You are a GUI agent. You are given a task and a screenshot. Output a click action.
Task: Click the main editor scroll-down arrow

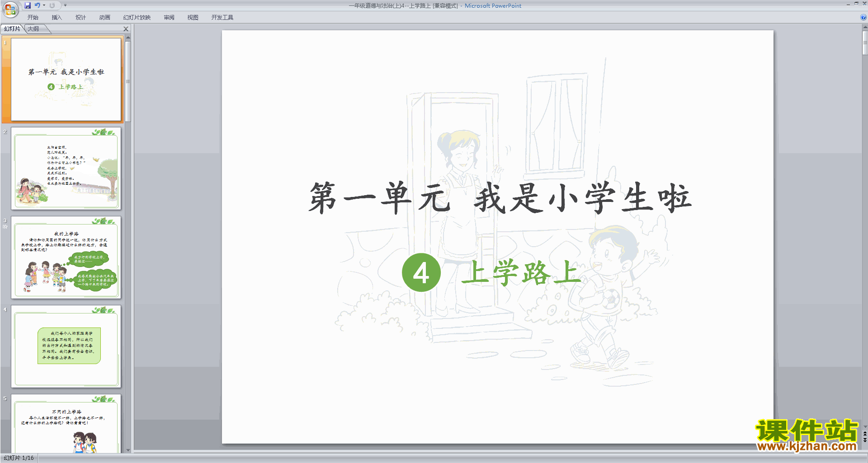click(865, 426)
